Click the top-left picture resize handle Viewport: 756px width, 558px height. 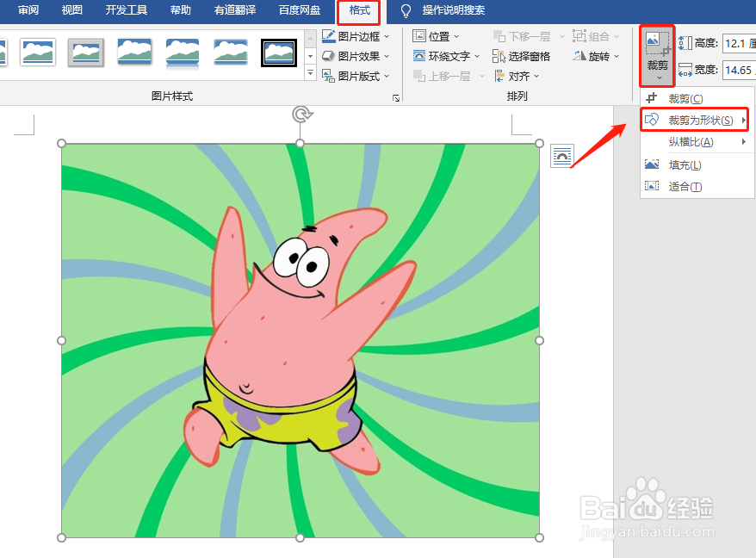[61, 143]
